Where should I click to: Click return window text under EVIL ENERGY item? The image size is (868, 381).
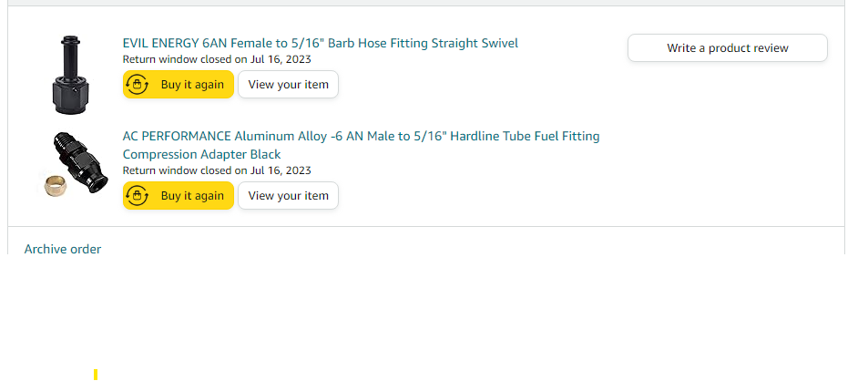217,59
